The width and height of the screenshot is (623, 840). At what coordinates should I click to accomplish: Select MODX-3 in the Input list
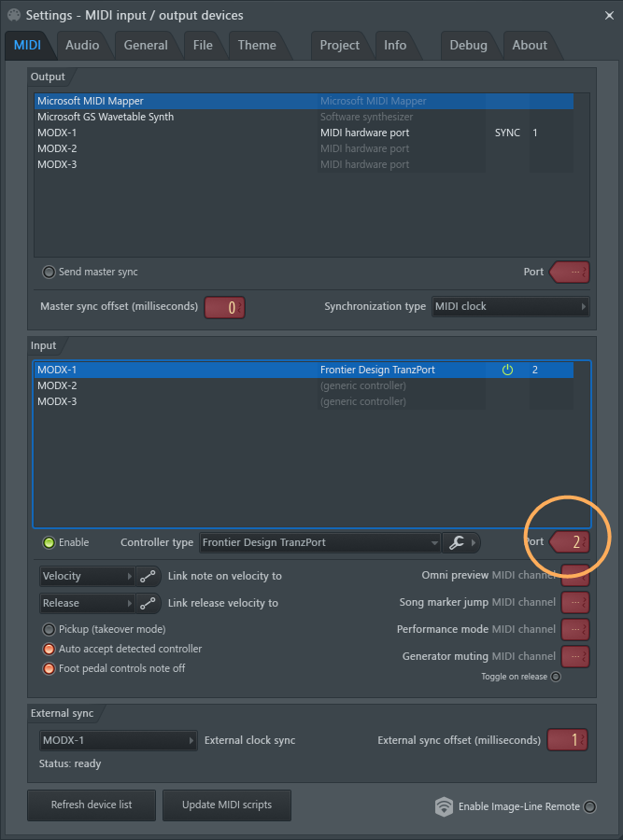(304, 401)
